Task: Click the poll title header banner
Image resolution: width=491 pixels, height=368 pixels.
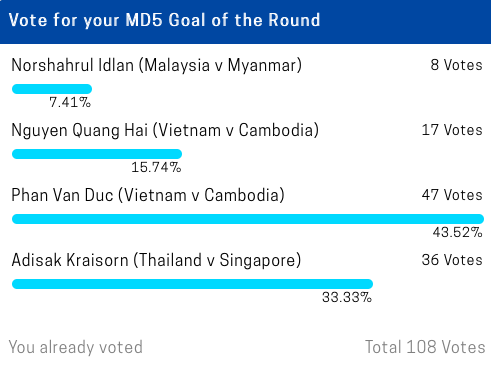Action: point(245,22)
